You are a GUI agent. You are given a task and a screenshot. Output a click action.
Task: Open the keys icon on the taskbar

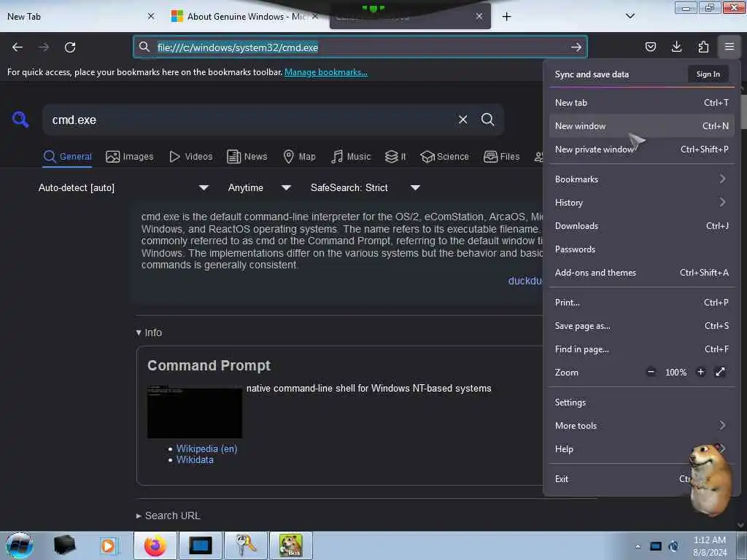click(x=246, y=545)
